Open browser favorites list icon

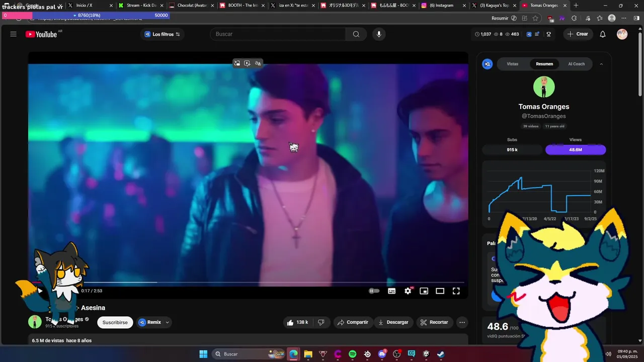tap(600, 18)
